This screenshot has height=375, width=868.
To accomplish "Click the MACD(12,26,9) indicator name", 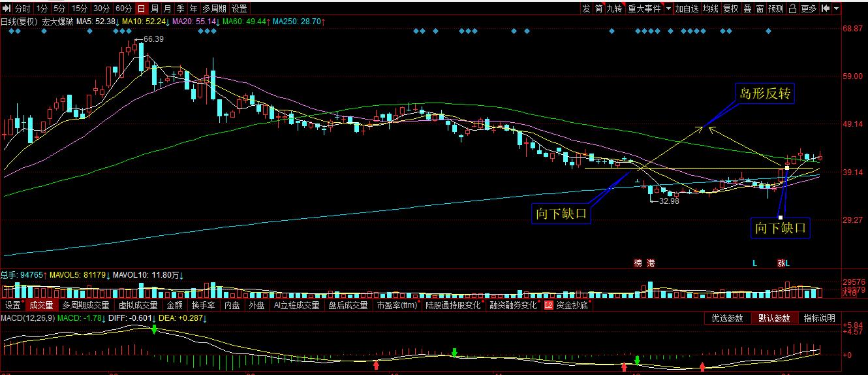I will [x=27, y=318].
